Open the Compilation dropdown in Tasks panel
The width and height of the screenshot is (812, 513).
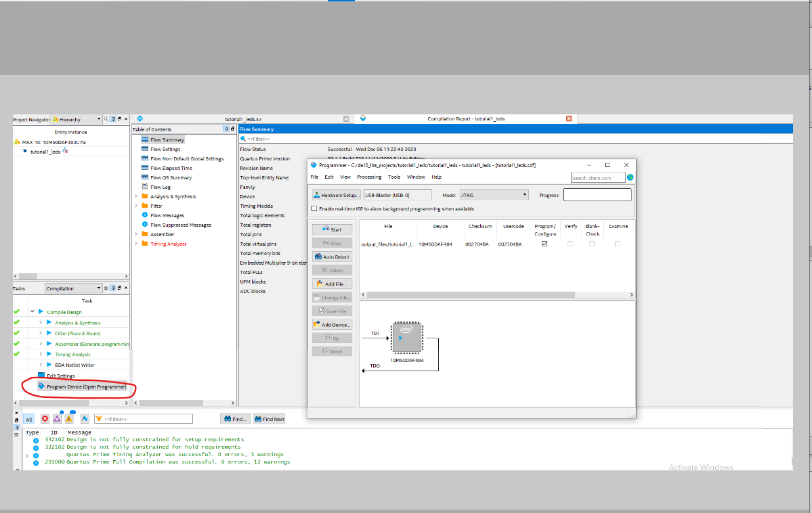73,288
